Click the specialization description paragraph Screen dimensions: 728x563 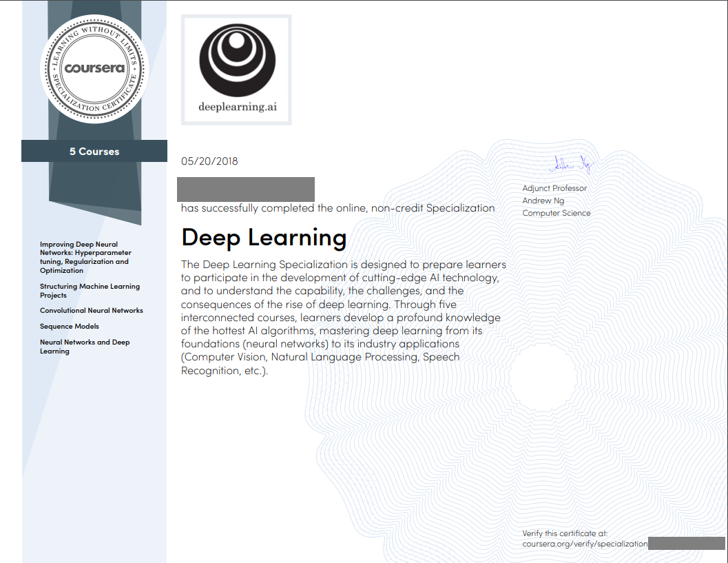click(x=343, y=317)
